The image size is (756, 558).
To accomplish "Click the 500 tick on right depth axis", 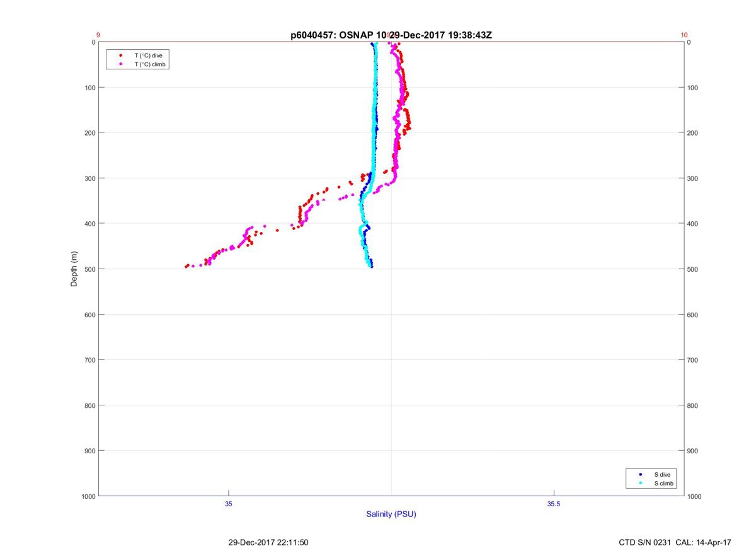I will 693,269.
